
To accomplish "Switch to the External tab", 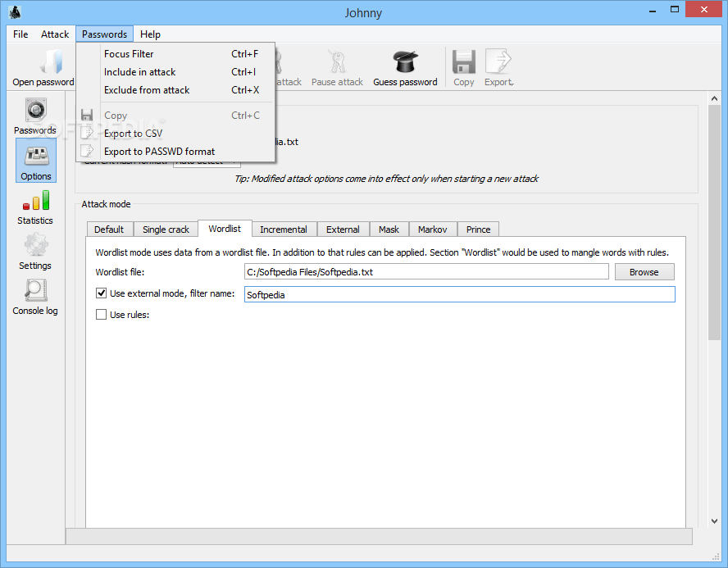I will click(343, 229).
